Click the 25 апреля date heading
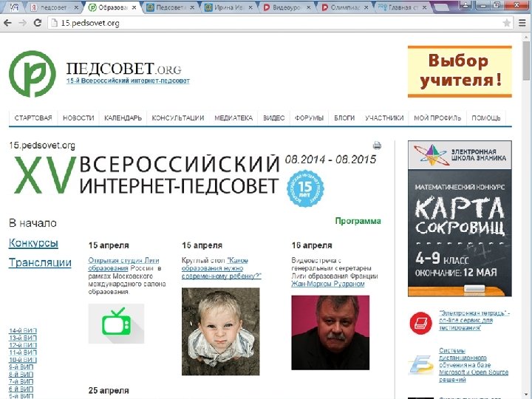This screenshot has height=399, width=532. [109, 391]
